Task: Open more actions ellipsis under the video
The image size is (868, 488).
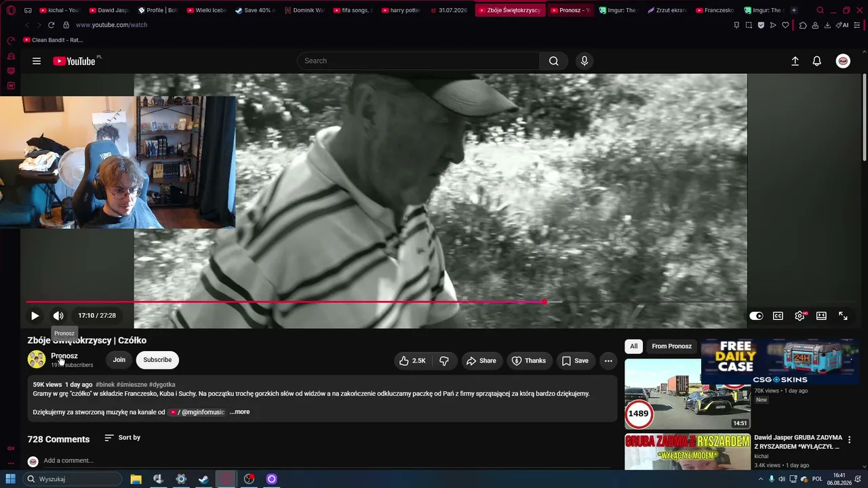Action: coord(608,361)
